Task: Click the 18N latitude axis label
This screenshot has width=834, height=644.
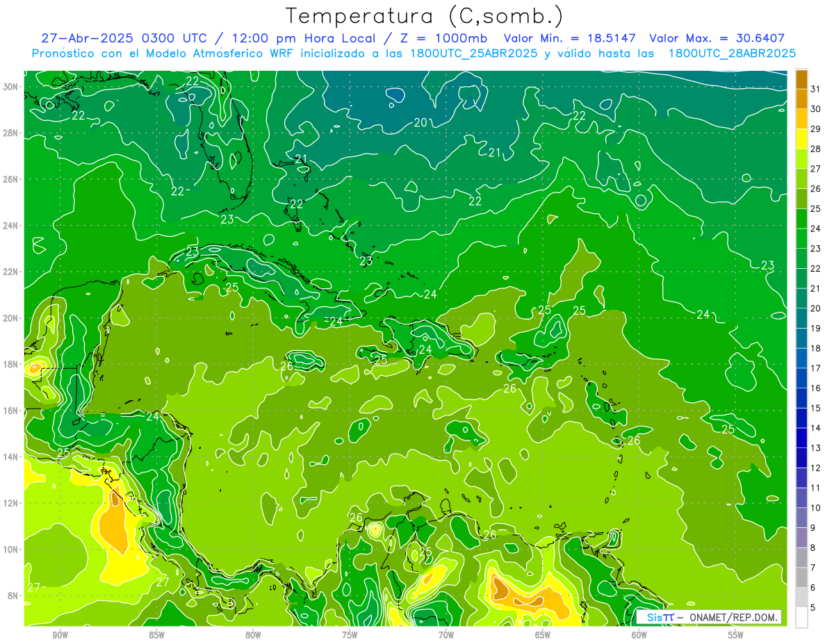Action: coord(10,364)
